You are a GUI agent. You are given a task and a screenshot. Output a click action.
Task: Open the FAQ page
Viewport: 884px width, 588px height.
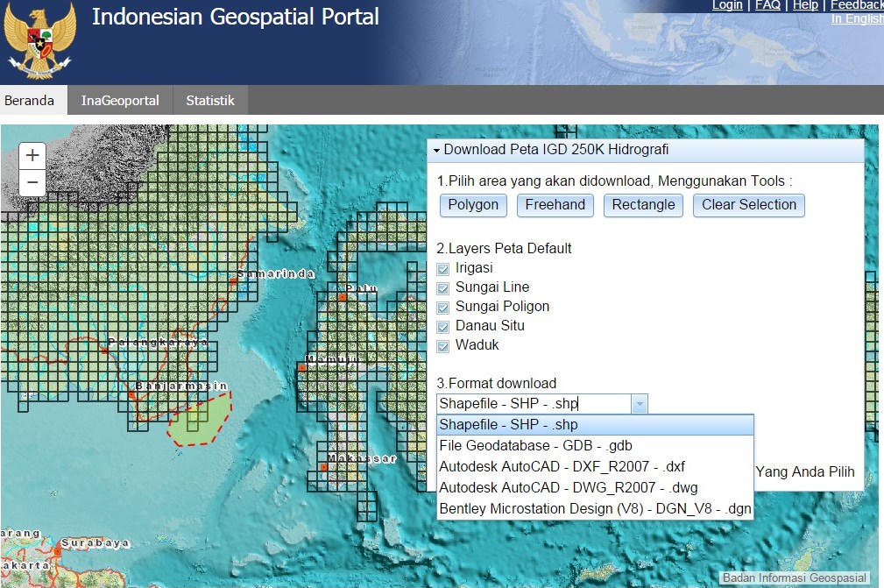click(767, 5)
